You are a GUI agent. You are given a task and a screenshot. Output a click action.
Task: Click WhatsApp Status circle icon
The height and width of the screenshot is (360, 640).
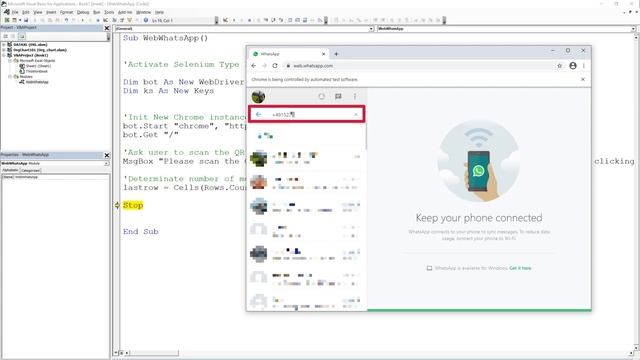pyautogui.click(x=322, y=96)
